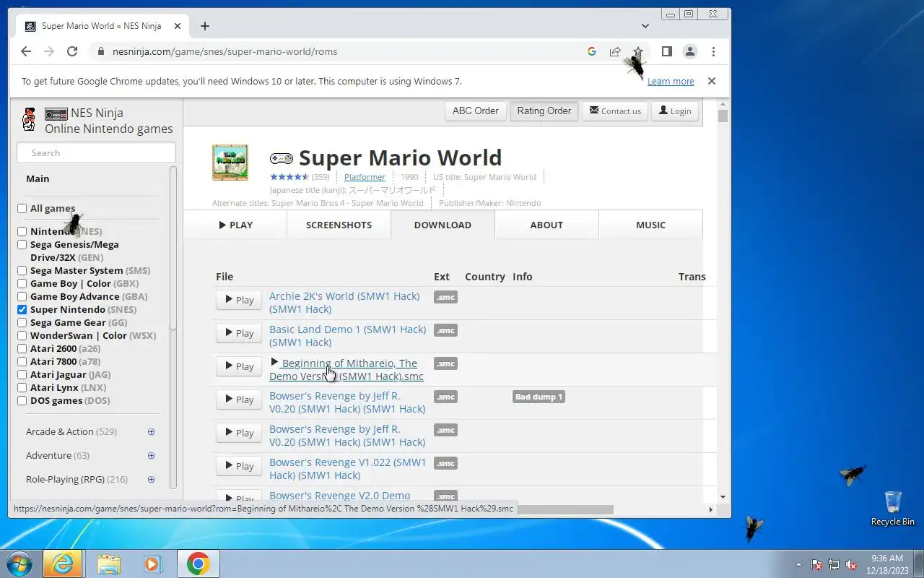Play Beginning of Mithareio demo
Screen dimensions: 924x578
tap(239, 366)
